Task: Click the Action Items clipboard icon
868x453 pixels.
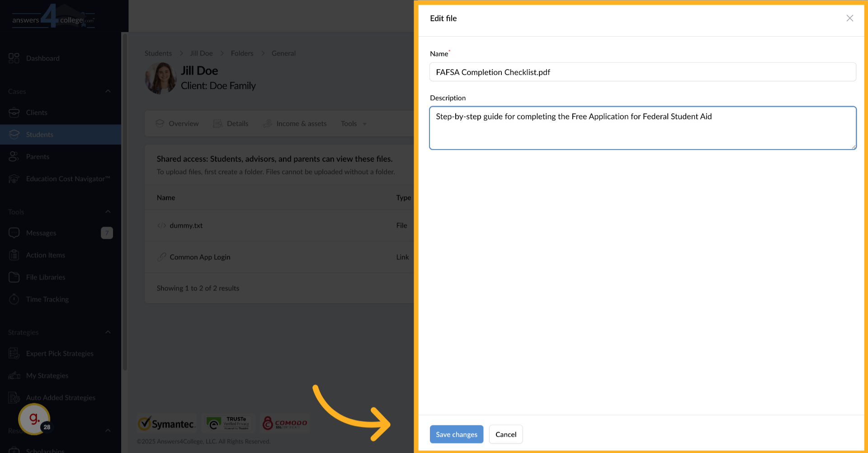Action: point(14,255)
